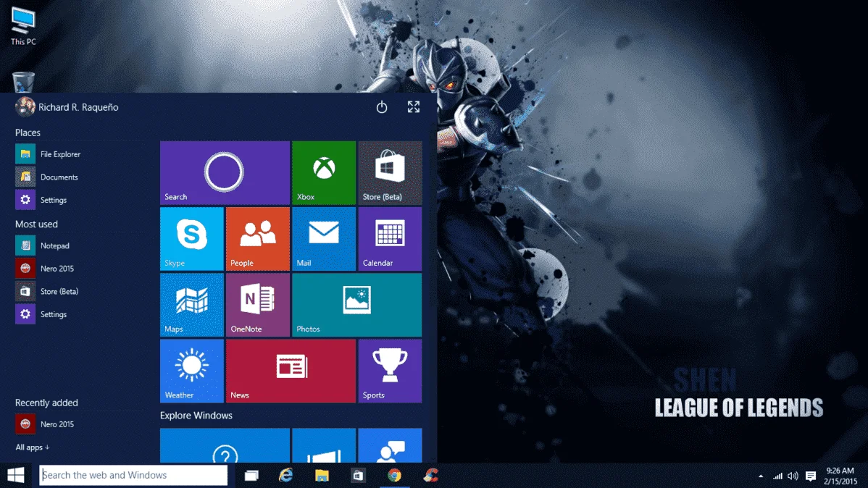Open the People tile
This screenshot has height=488, width=868.
pyautogui.click(x=258, y=239)
